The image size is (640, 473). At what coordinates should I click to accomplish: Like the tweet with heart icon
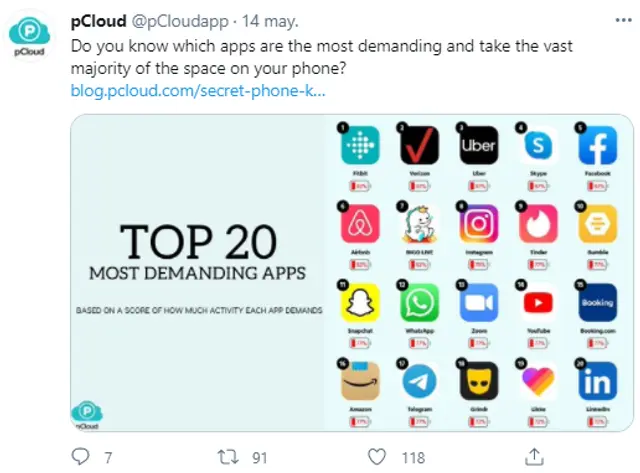[x=377, y=457]
